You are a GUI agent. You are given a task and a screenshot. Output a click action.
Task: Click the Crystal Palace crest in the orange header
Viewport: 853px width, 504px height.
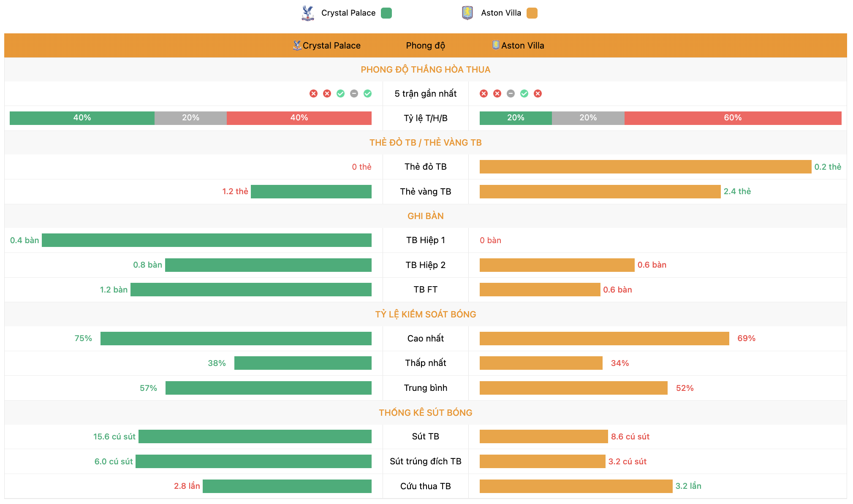[297, 45]
